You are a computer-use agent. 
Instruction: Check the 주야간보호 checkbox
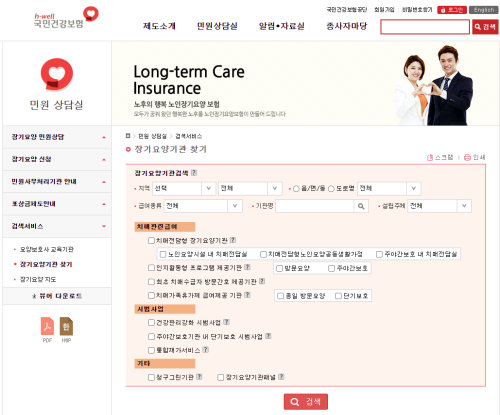(x=331, y=268)
